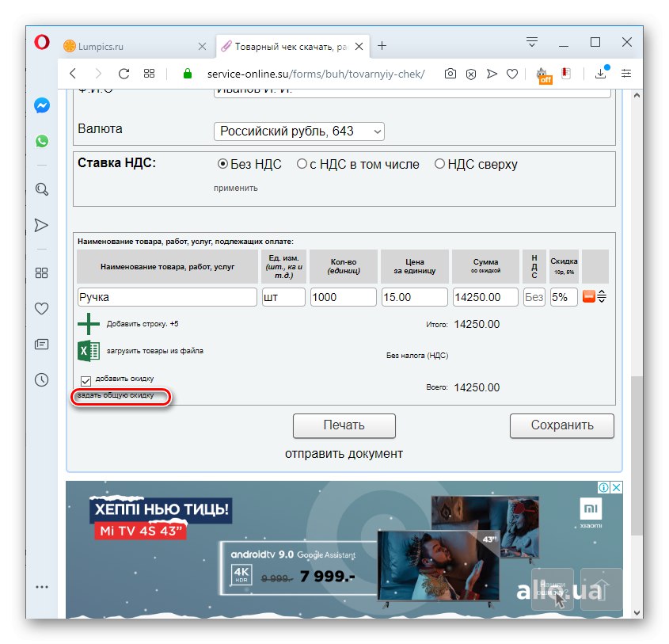Viewport: 669px width, 644px height.
Task: Toggle the добавить скидку checkbox
Action: tap(86, 381)
